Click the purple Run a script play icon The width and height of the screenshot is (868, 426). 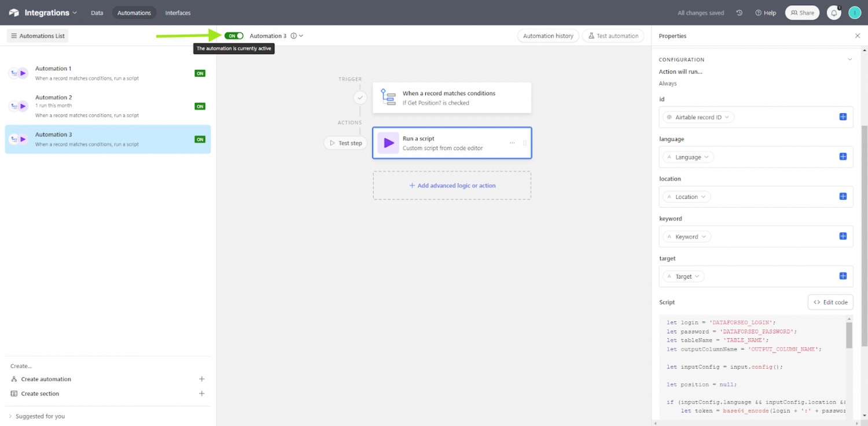point(388,143)
